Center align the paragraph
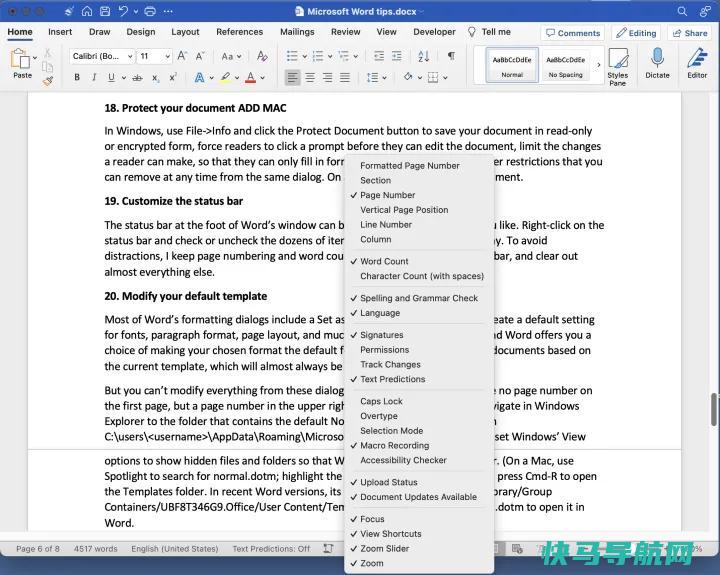Image resolution: width=720 pixels, height=575 pixels. pyautogui.click(x=310, y=77)
